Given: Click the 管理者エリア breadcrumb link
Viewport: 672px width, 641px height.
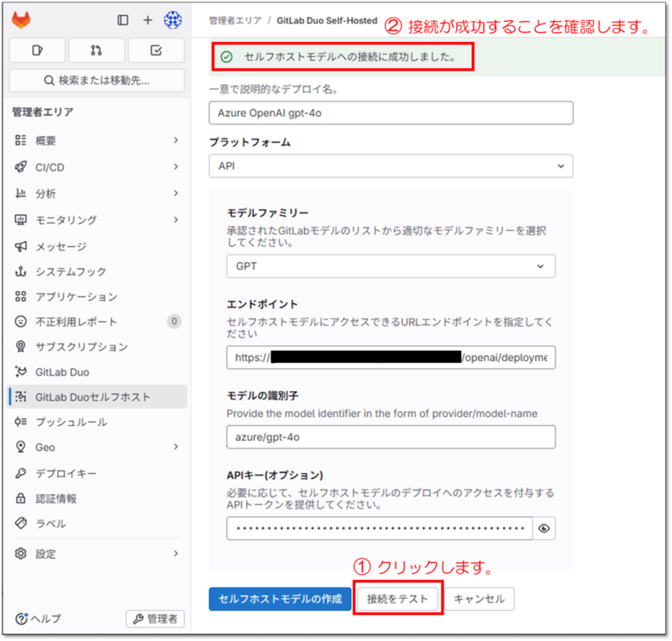Looking at the screenshot, I should [235, 20].
